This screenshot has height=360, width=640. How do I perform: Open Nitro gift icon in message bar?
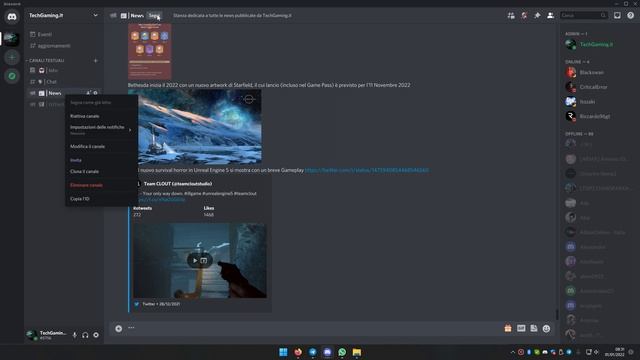coord(508,329)
